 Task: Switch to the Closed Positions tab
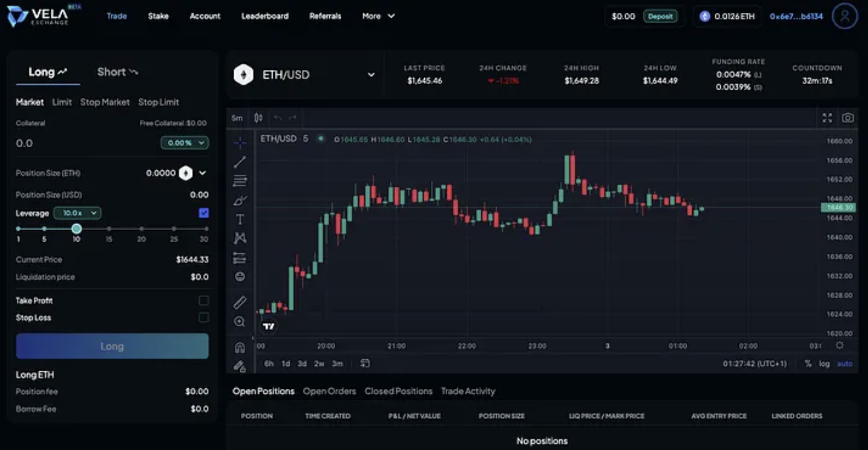(x=398, y=392)
